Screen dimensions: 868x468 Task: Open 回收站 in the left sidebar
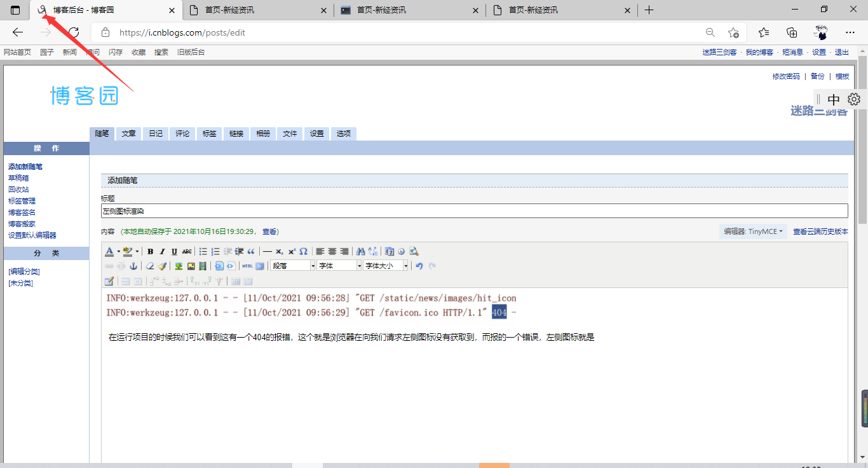[18, 189]
